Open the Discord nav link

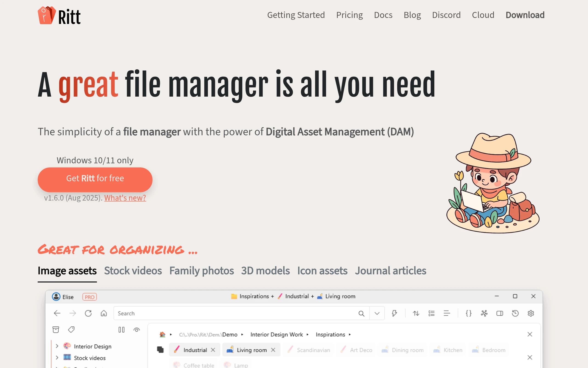coord(446,15)
